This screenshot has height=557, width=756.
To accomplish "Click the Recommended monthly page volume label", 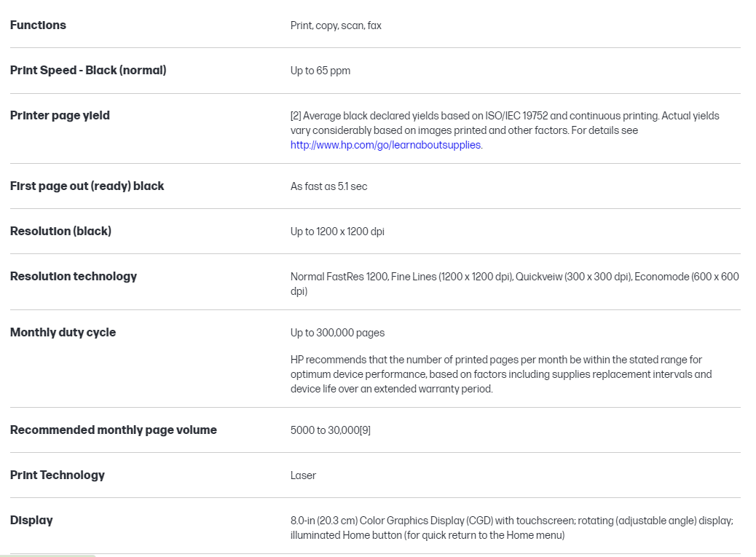I will [x=114, y=430].
